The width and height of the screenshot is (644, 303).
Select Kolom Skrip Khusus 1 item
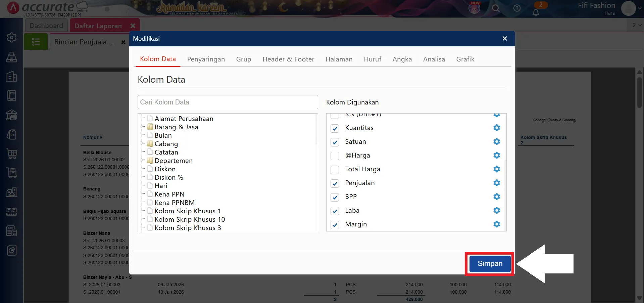point(188,211)
